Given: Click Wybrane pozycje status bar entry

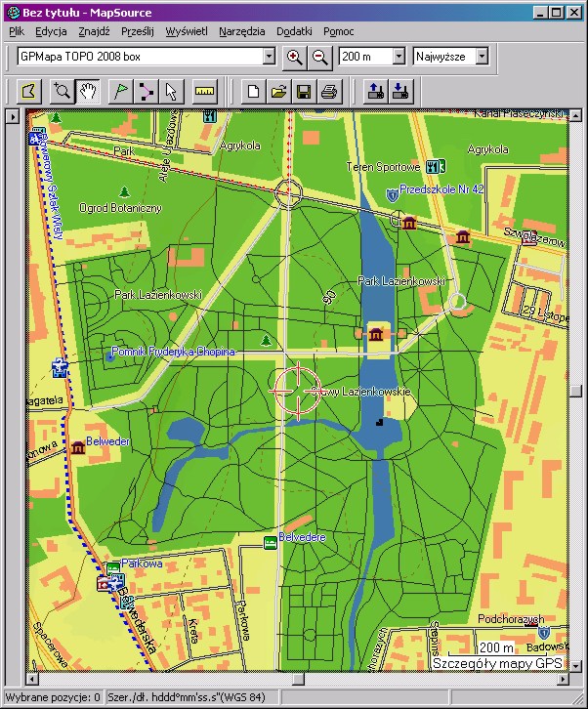Looking at the screenshot, I should (53, 697).
